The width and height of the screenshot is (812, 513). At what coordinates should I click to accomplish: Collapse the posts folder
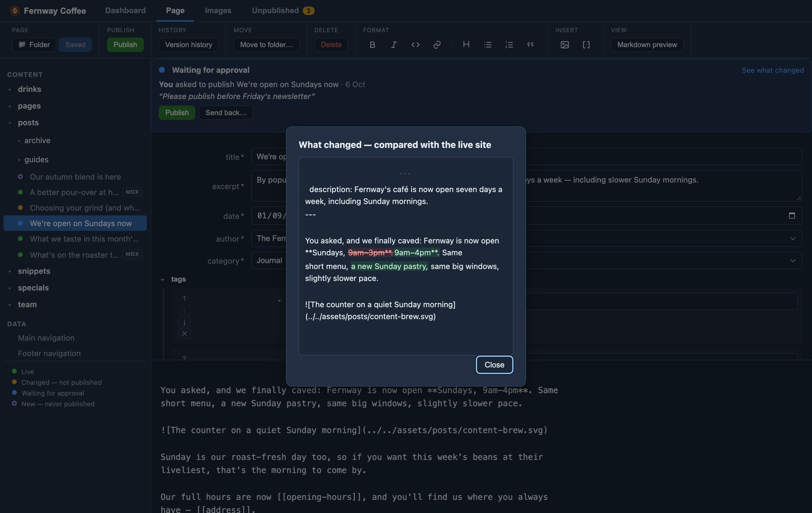10,123
